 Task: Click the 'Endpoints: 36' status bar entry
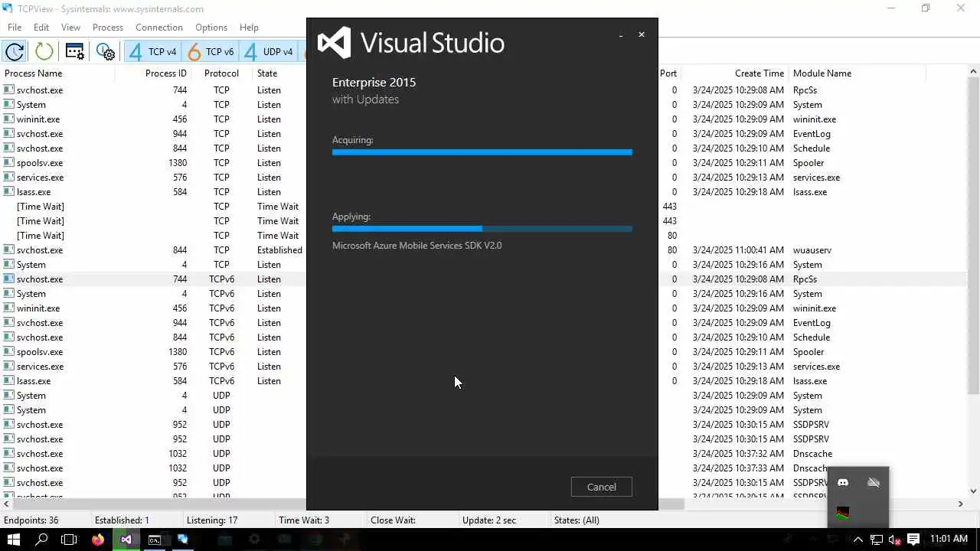(31, 520)
